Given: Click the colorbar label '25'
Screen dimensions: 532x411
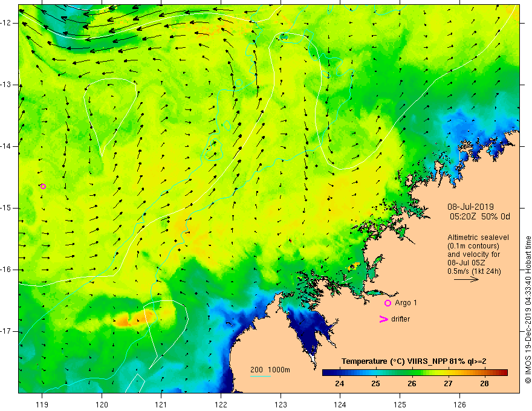Looking at the screenshot, I should (375, 384).
